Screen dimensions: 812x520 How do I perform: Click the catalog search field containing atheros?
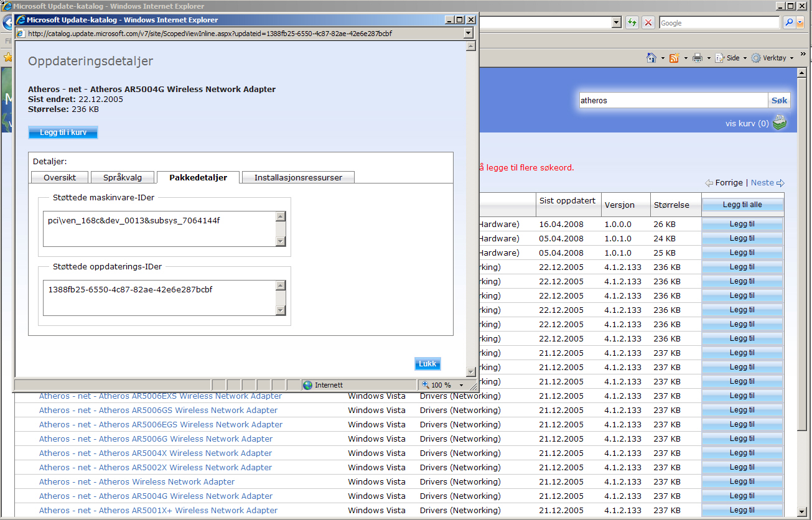673,100
